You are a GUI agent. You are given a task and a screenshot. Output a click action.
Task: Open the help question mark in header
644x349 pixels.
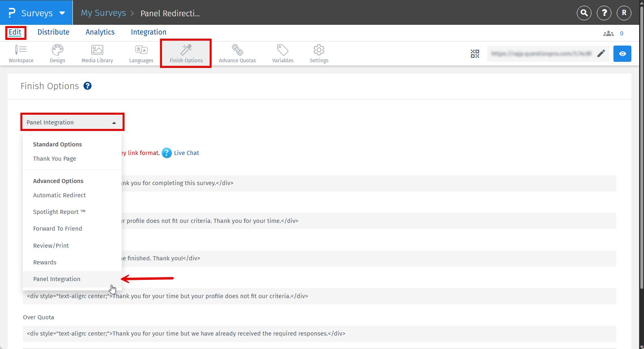(x=604, y=13)
